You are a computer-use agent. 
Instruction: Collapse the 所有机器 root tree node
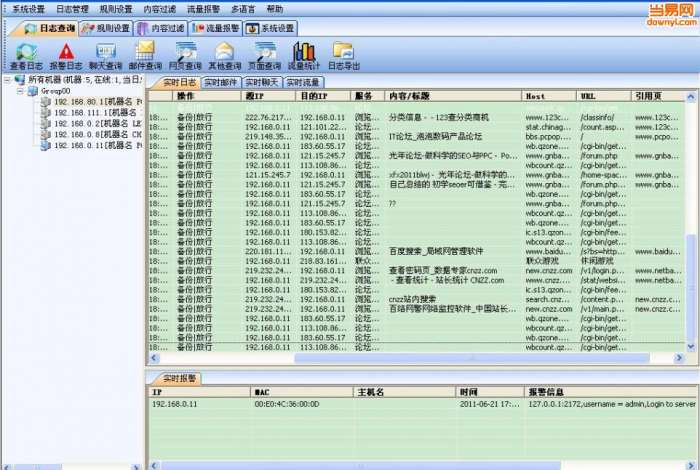coord(8,80)
